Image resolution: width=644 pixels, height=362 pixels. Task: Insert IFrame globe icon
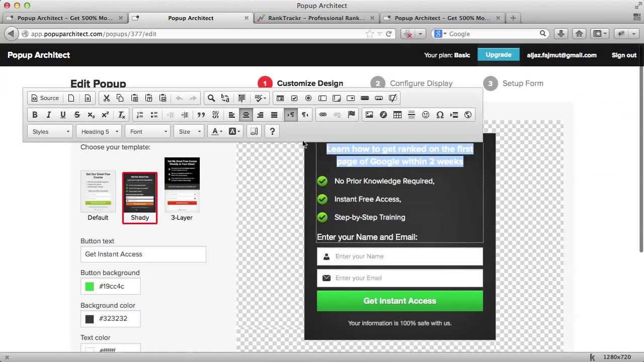pyautogui.click(x=468, y=115)
